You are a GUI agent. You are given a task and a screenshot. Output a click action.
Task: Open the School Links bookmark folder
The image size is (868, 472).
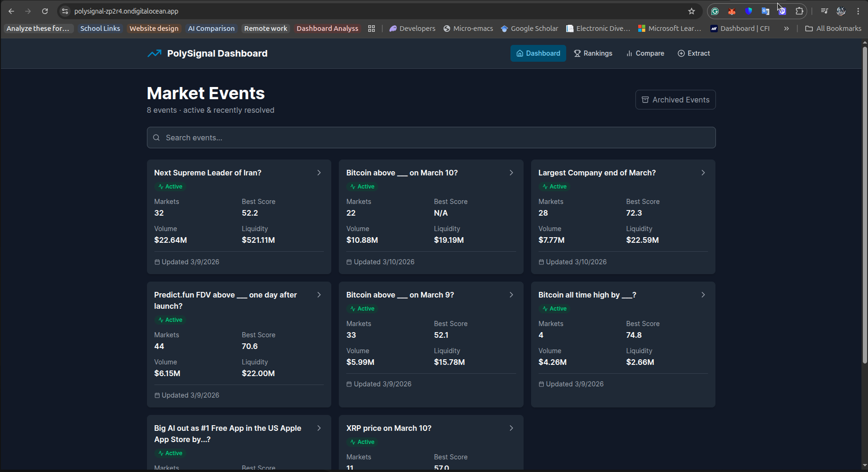click(100, 29)
